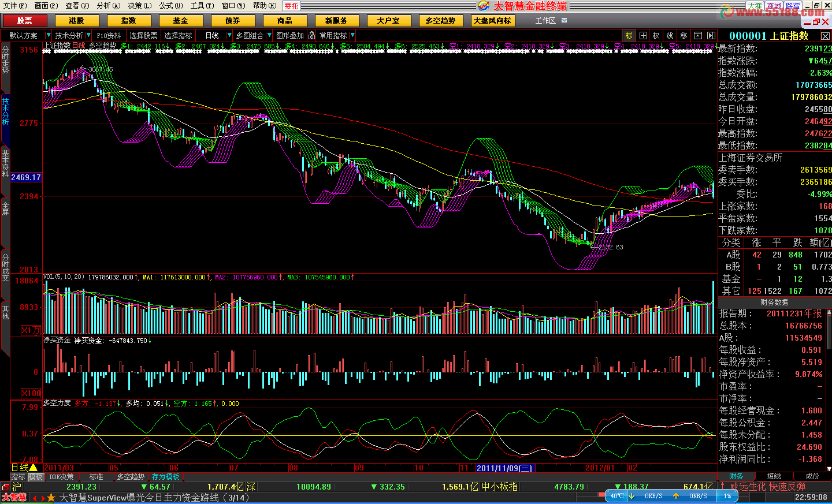This screenshot has height=504, width=832.
Task: Open the 工具 menu
Action: point(202,6)
